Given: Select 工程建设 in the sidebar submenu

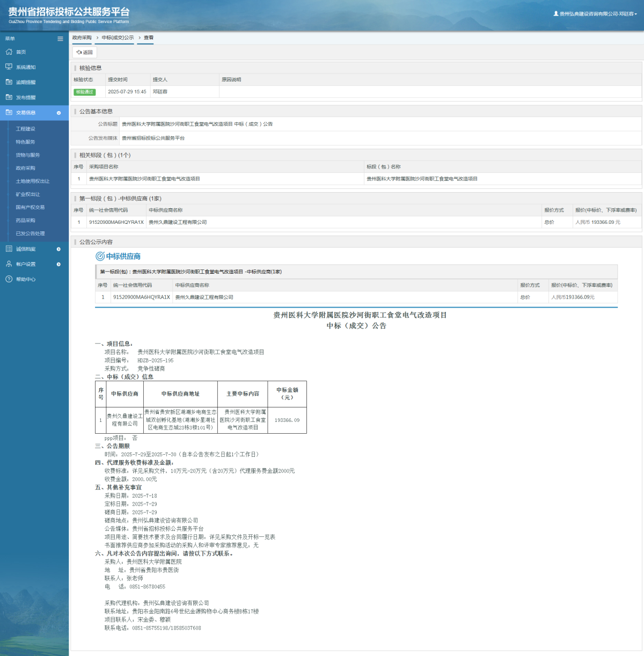Looking at the screenshot, I should coord(25,129).
